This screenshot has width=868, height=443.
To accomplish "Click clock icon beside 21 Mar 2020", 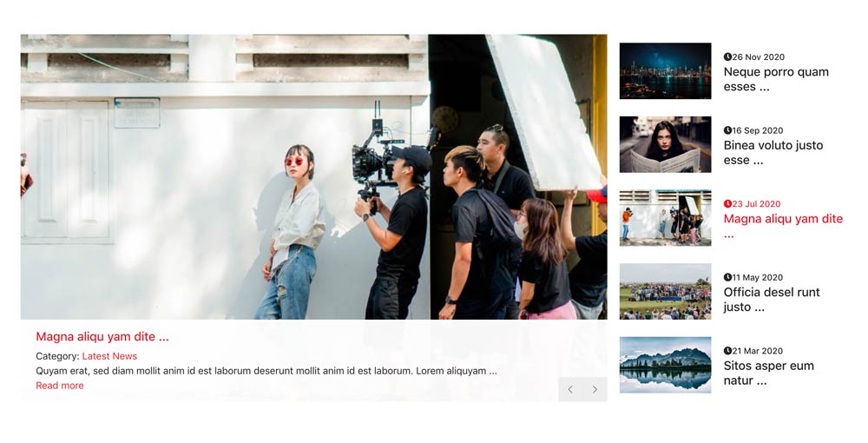I will pyautogui.click(x=727, y=351).
